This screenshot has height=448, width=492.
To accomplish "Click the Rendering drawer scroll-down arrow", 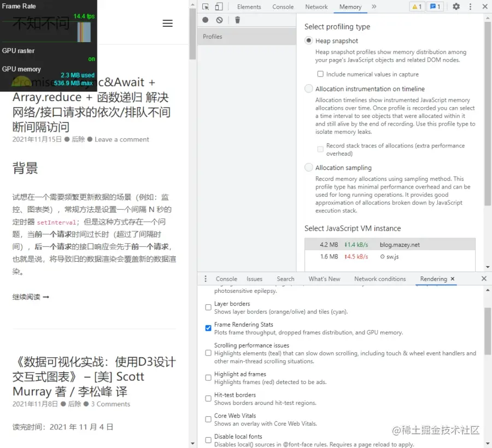I will [487, 444].
